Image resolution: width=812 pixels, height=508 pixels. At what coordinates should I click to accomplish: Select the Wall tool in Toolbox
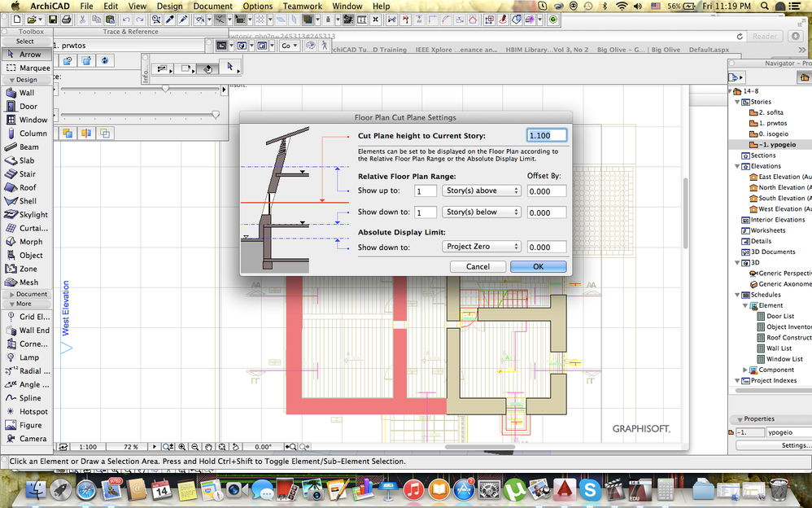[26, 93]
